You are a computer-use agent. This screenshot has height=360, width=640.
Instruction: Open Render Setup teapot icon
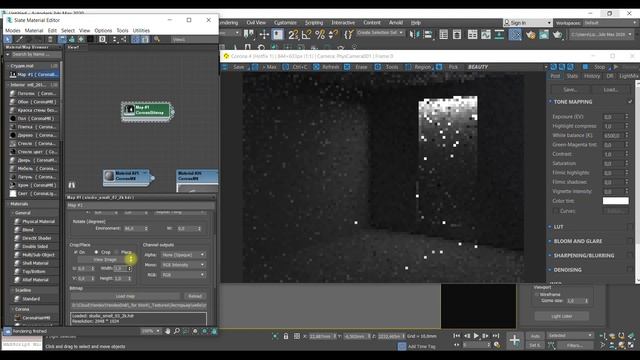[x=531, y=35]
